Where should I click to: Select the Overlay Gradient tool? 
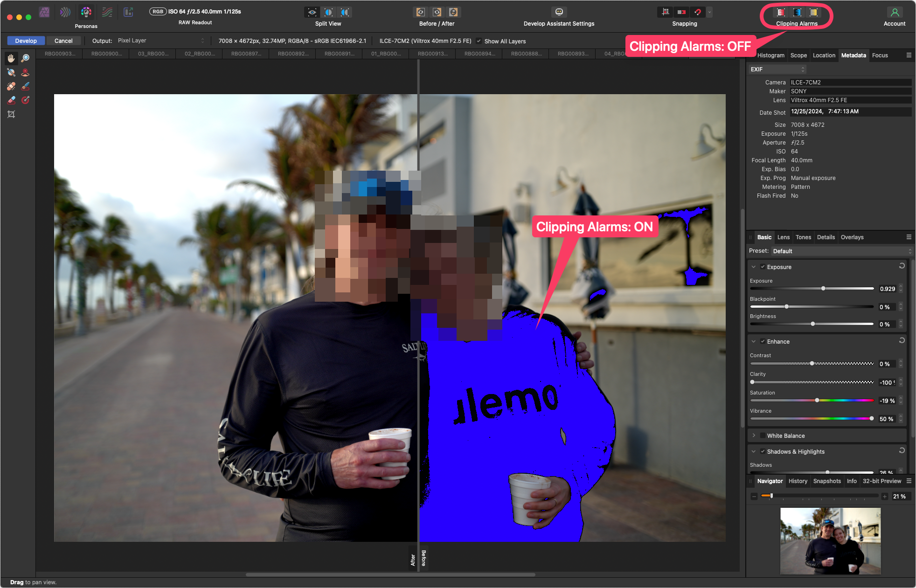[26, 100]
